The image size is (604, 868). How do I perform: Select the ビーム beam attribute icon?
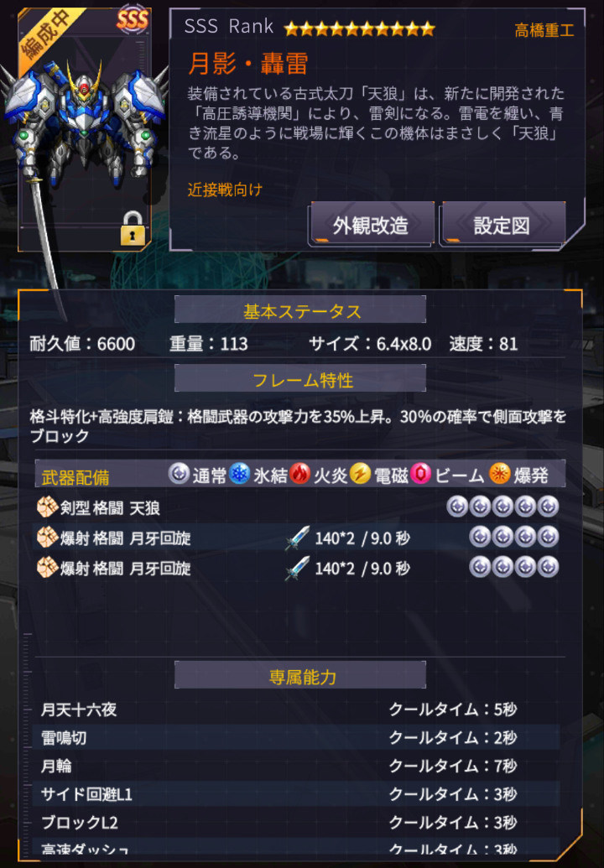(421, 474)
